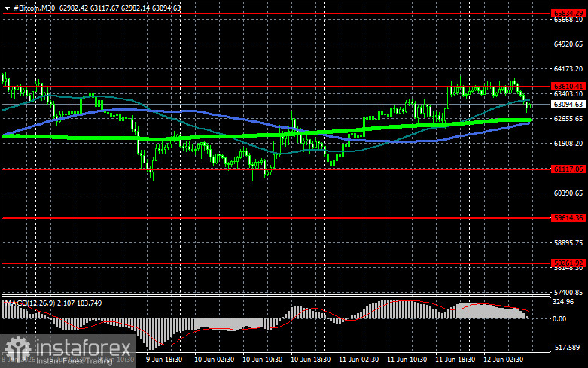588x368 pixels.
Task: Select the 64920.65 price scale value
Action: [568, 44]
